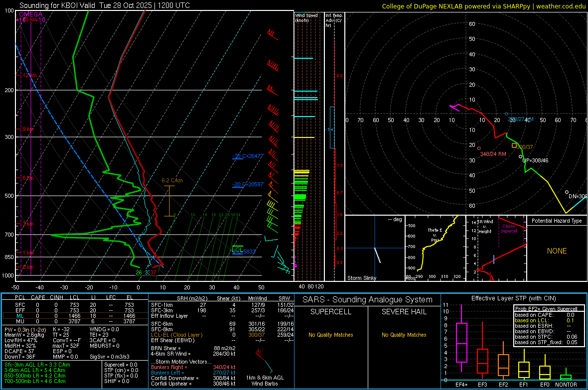Viewport: 588px width, 390px height.
Task: Click the SEVERE HAIL column header
Action: (404, 312)
